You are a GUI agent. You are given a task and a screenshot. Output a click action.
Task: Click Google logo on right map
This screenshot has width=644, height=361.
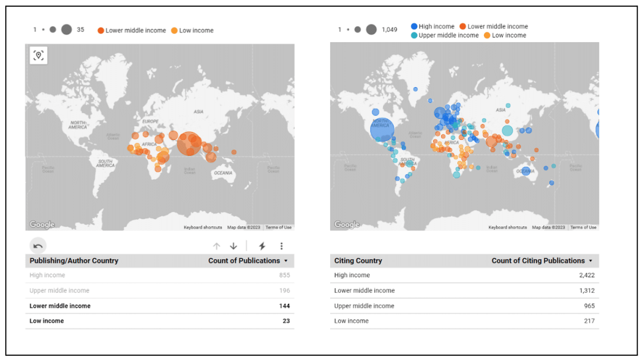point(347,225)
